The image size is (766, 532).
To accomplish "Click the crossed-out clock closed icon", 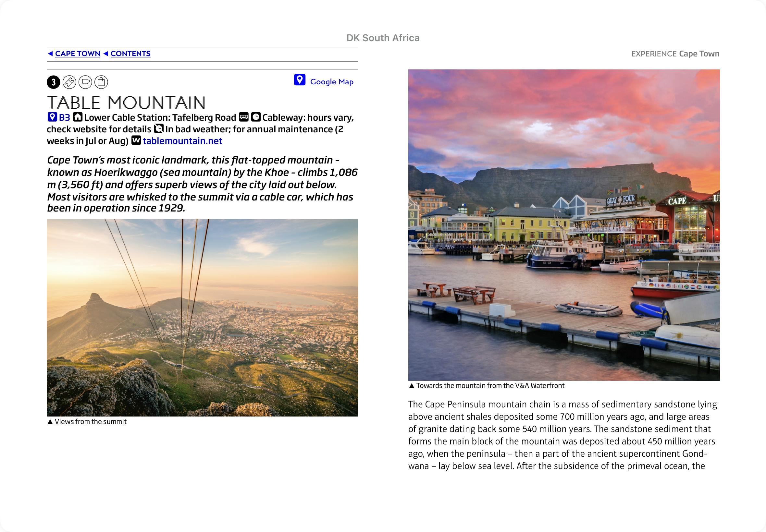I will [x=159, y=129].
